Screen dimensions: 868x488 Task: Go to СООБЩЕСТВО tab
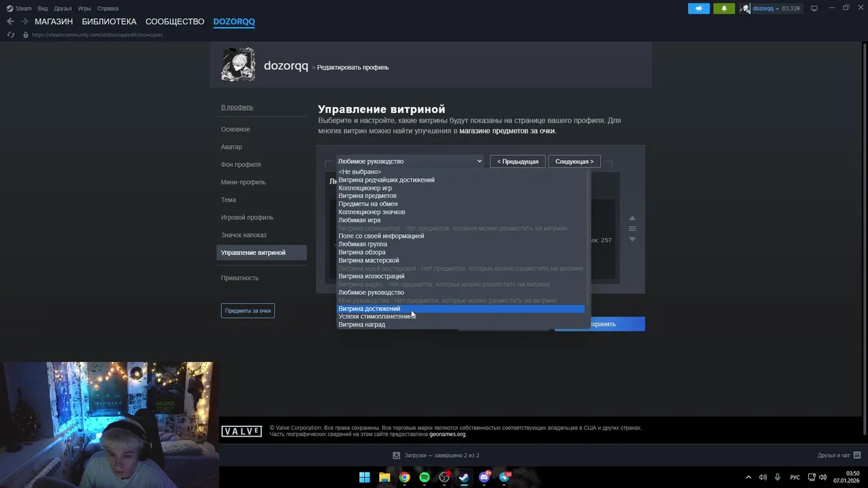(175, 22)
